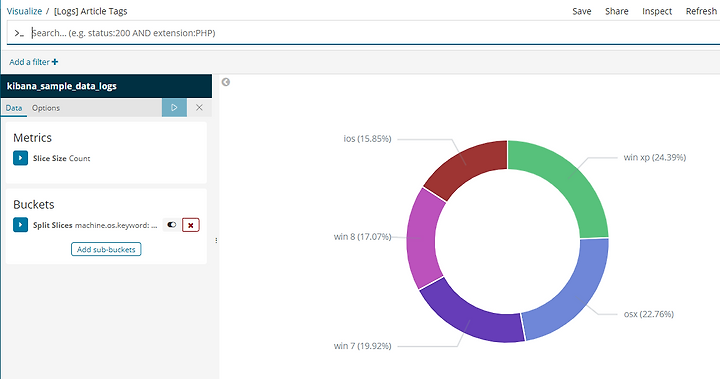Click the win 8 (17.07%) label
The image size is (720, 379).
362,237
